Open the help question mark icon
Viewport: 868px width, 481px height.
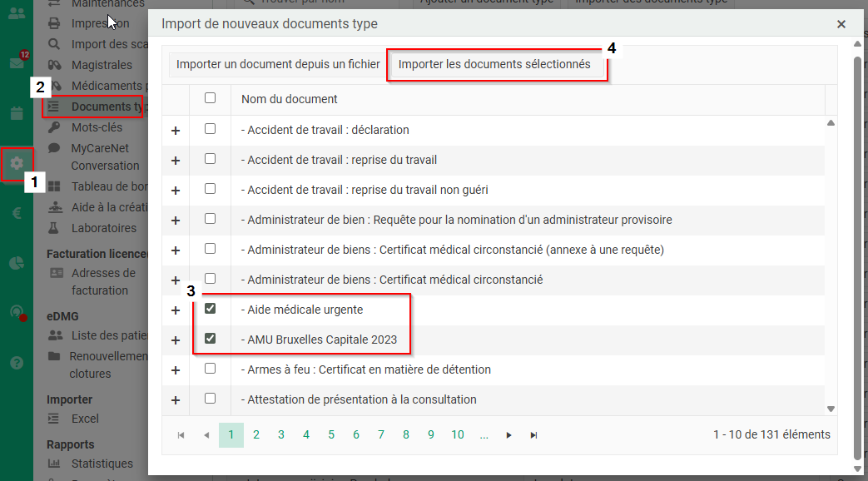pyautogui.click(x=17, y=363)
